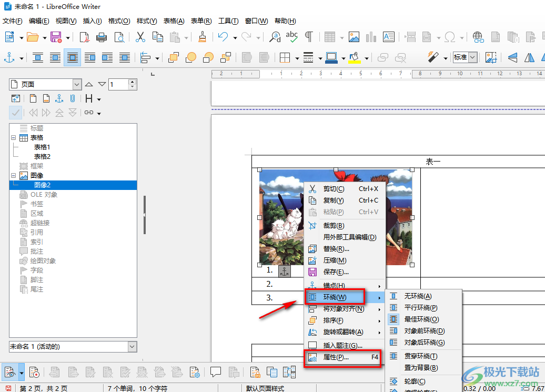Image resolution: width=545 pixels, height=392 pixels.
Task: Open dropdown arrow beside New document icon
Action: pyautogui.click(x=21, y=37)
